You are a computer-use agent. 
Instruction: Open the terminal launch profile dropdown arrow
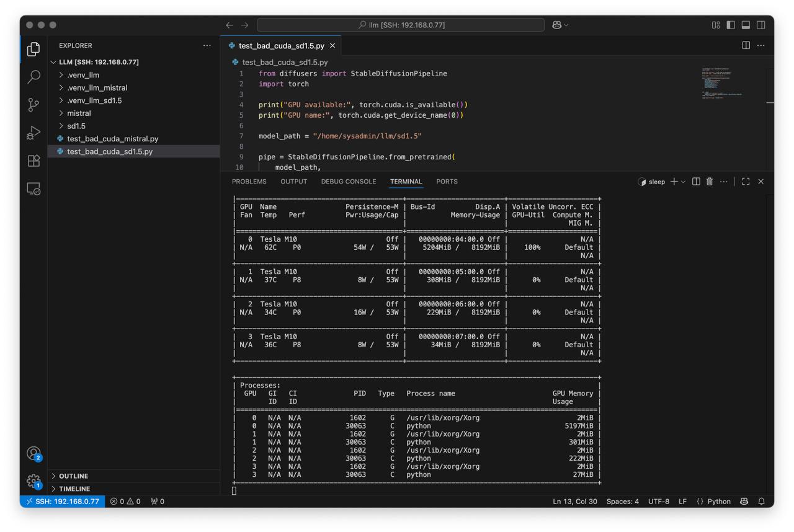click(683, 182)
